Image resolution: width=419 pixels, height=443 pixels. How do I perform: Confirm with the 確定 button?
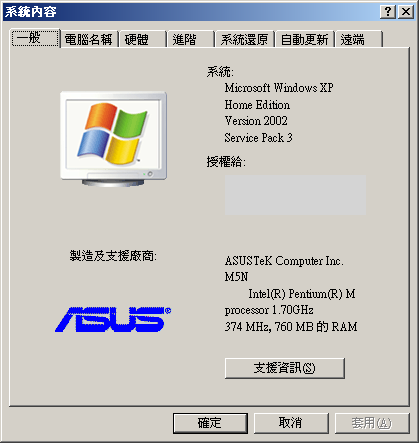[x=210, y=423]
